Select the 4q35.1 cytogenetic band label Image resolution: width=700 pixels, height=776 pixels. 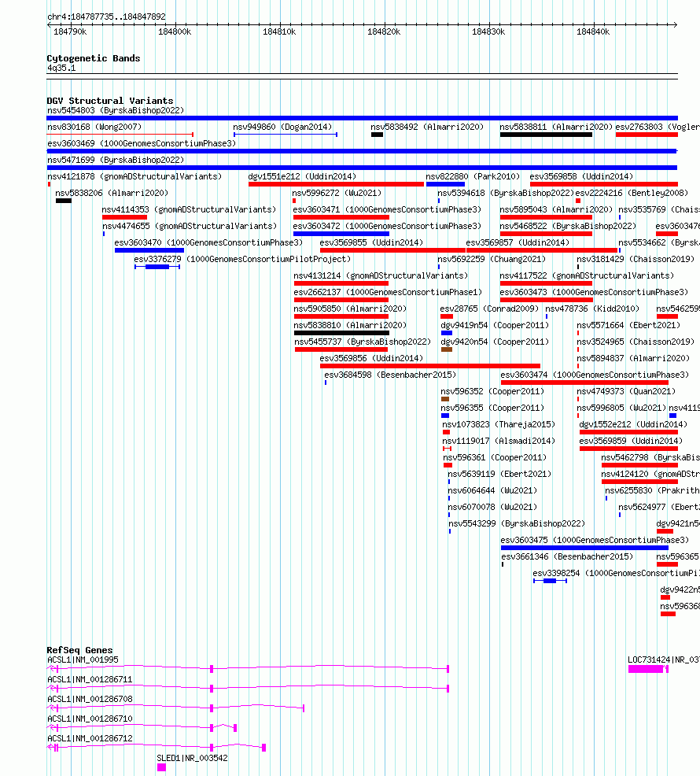click(x=61, y=68)
